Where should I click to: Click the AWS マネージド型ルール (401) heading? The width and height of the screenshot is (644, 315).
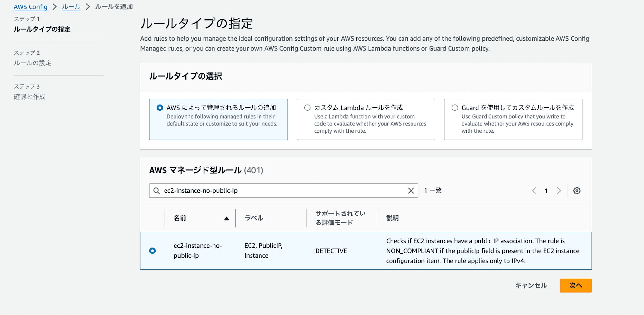(206, 170)
